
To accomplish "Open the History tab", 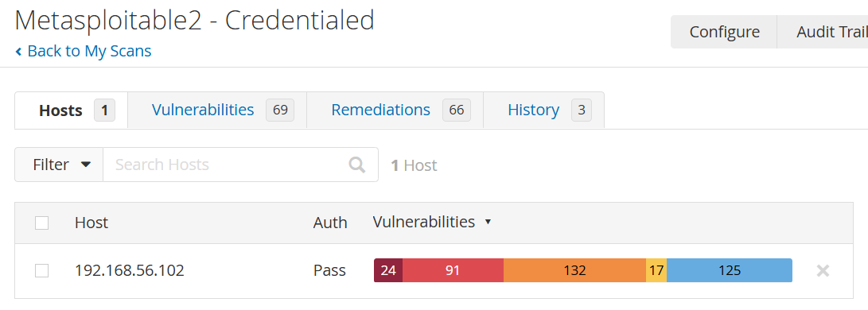I will point(544,110).
